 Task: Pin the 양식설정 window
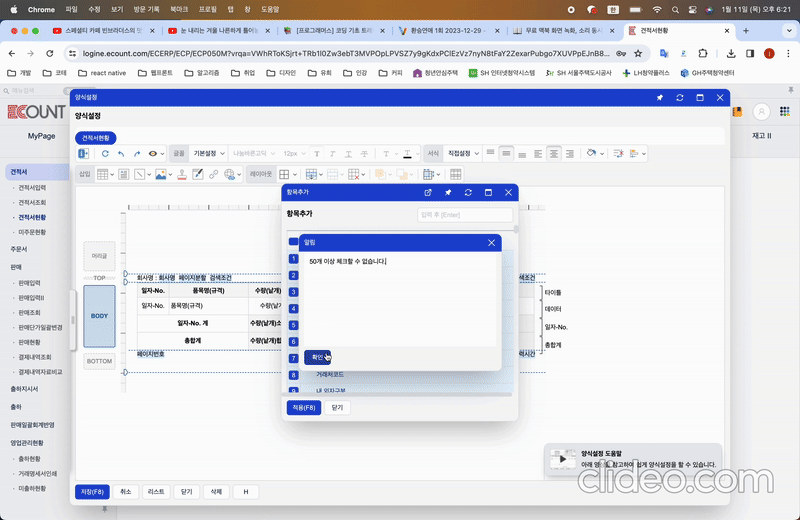pos(660,98)
